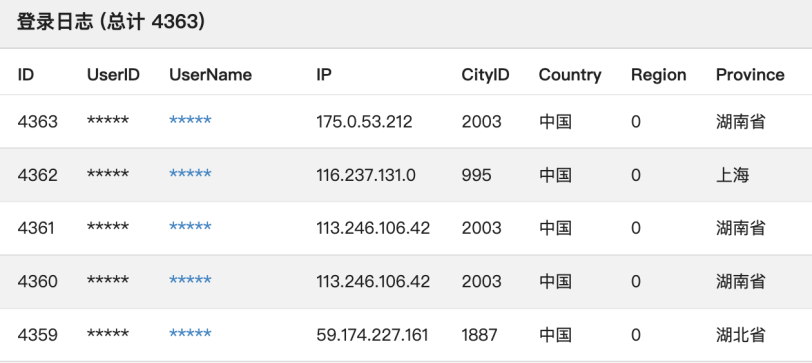This screenshot has height=363, width=812.
Task: Click the UserID column header
Action: (113, 75)
